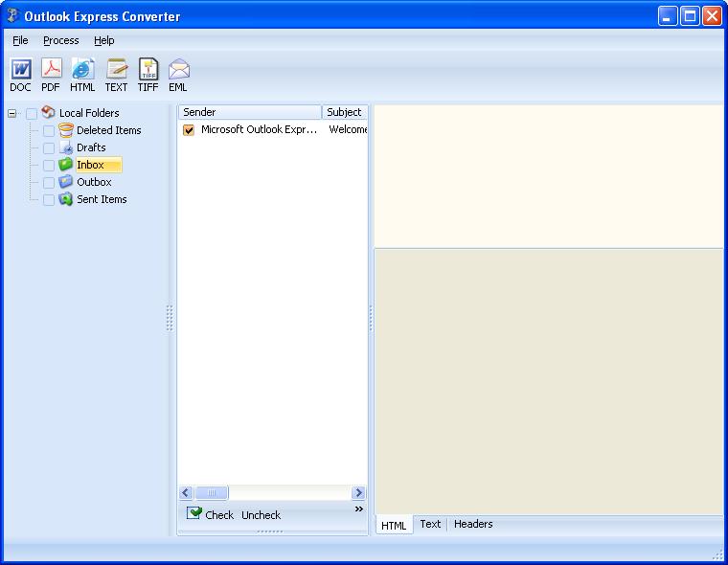
Task: Select the Sent Items folder label
Action: (x=102, y=199)
